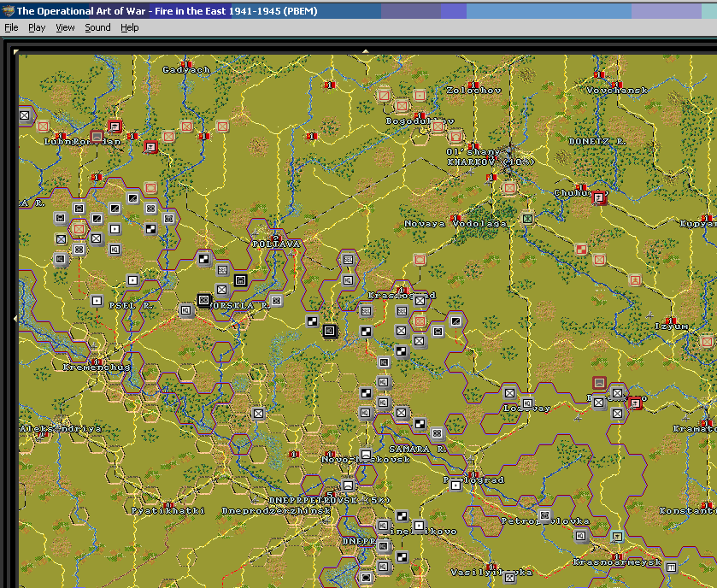The image size is (717, 588).
Task: Click the Vasilyivka town label
Action: 491,573
